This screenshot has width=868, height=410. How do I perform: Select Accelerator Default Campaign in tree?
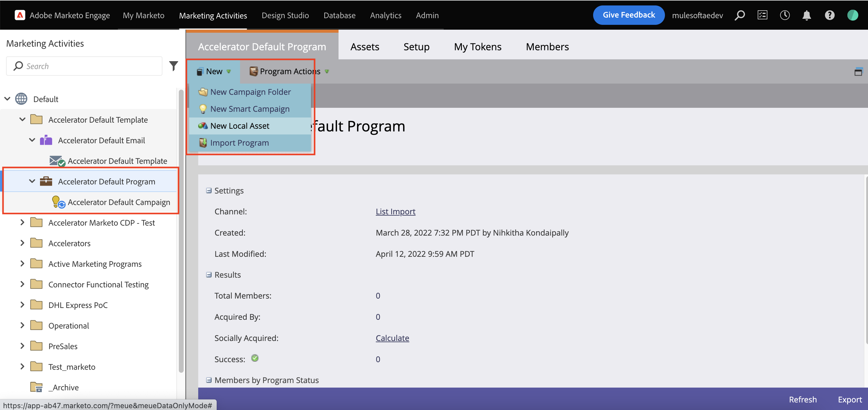point(119,202)
